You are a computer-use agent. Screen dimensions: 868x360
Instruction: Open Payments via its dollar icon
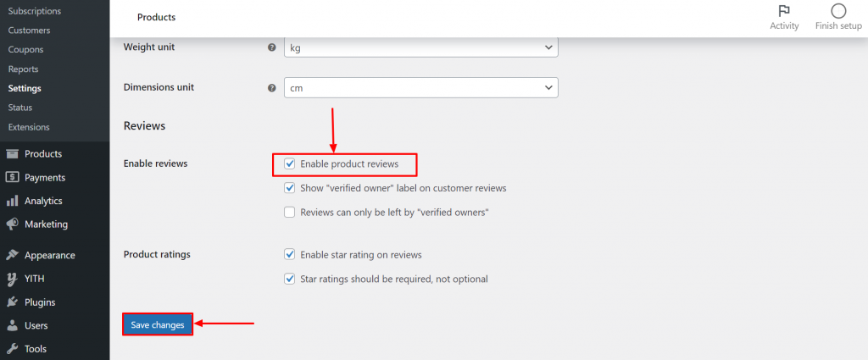(12, 178)
